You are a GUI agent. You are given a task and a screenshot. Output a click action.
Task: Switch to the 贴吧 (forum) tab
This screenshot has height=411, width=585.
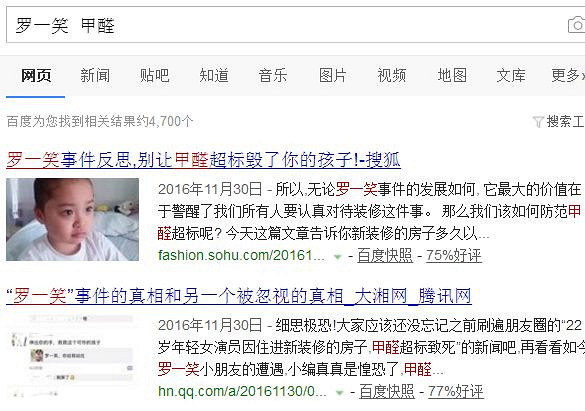point(154,75)
